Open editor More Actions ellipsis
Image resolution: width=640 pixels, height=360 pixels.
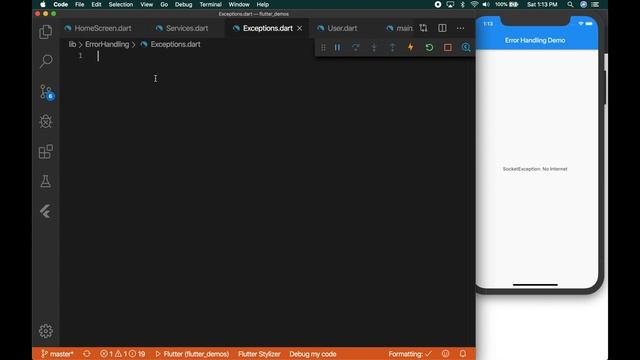[460, 28]
